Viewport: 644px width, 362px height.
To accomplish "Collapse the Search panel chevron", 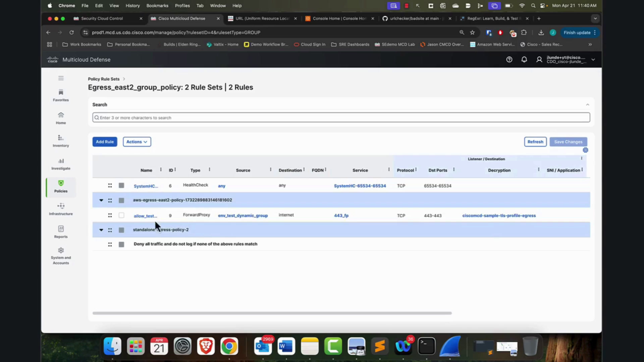I will click(x=587, y=105).
